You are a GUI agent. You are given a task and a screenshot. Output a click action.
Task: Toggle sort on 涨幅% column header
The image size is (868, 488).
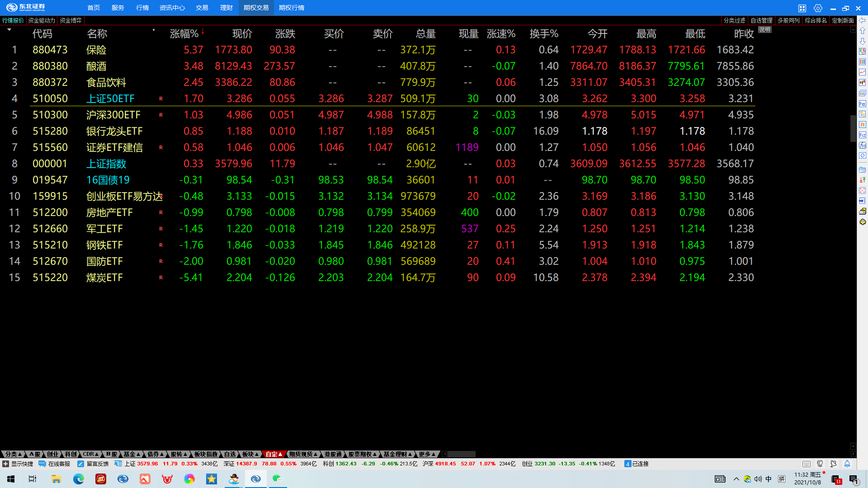[x=184, y=34]
